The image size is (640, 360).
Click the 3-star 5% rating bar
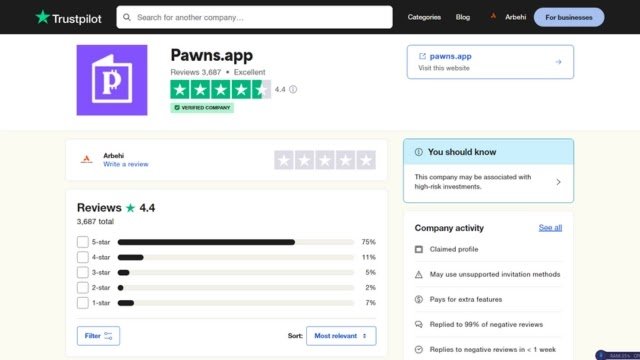tap(236, 272)
